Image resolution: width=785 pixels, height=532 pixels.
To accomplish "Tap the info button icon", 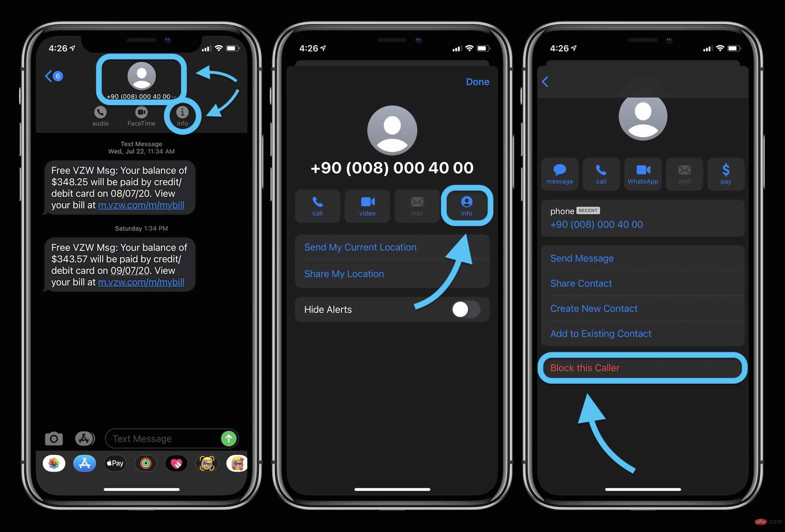I will (183, 112).
